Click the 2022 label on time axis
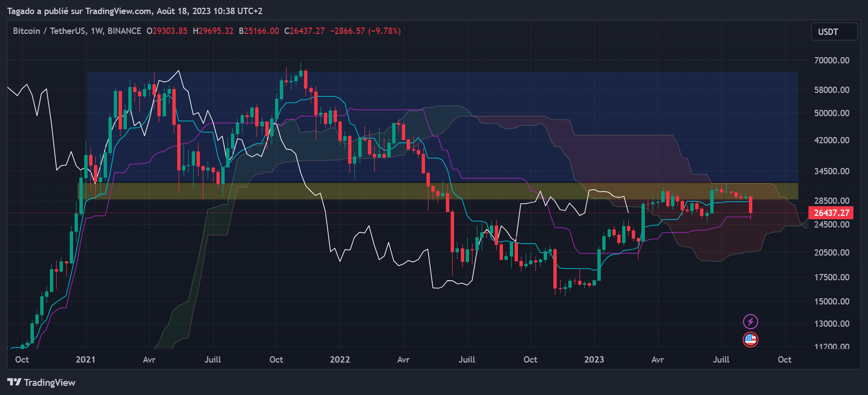 coord(340,360)
